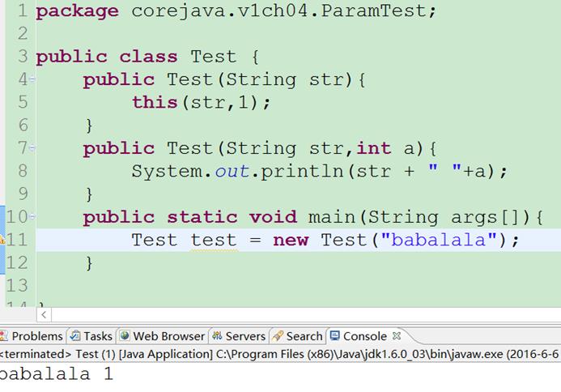Click the this(str,1); statement on line 5

pos(202,102)
